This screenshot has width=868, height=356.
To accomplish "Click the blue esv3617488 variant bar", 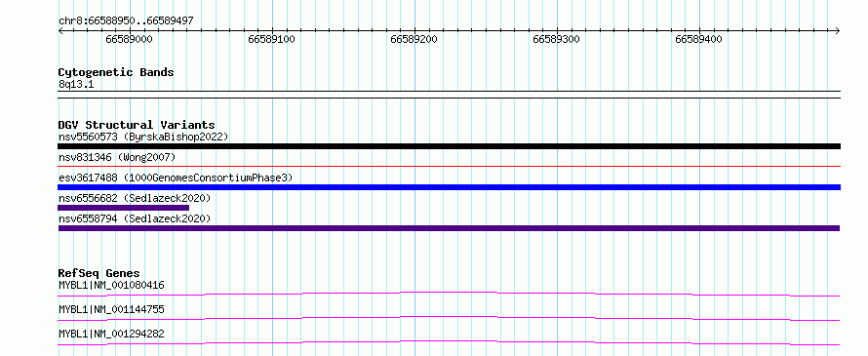I will [x=449, y=187].
